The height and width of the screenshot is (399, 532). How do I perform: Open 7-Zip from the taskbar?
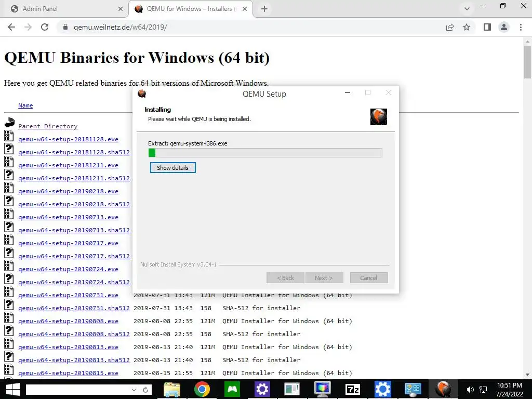(x=353, y=390)
